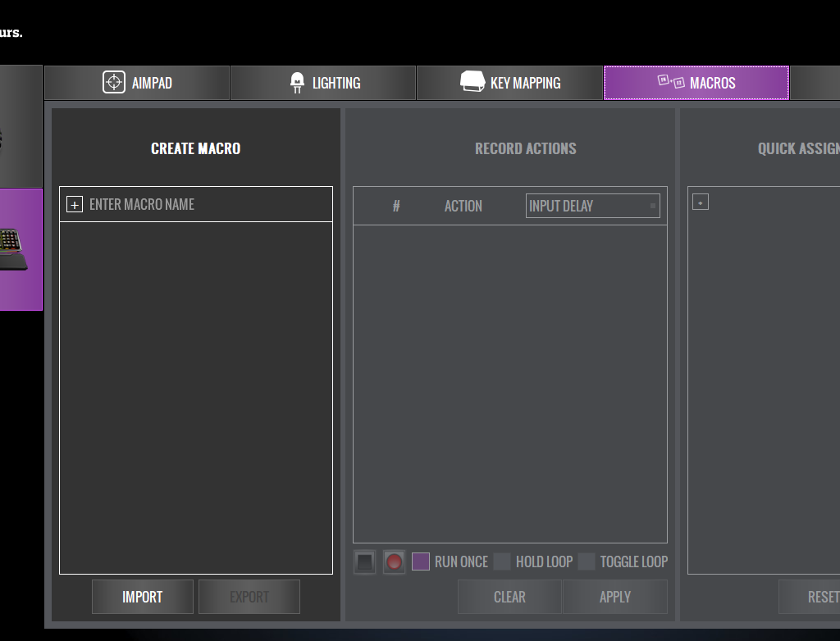This screenshot has width=840, height=641.
Task: Start recording with the red record button
Action: 395,562
